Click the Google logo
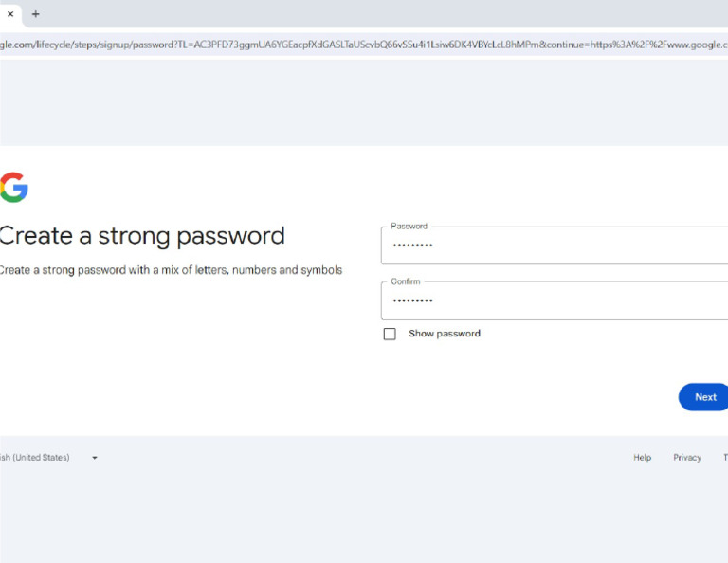 pyautogui.click(x=13, y=188)
